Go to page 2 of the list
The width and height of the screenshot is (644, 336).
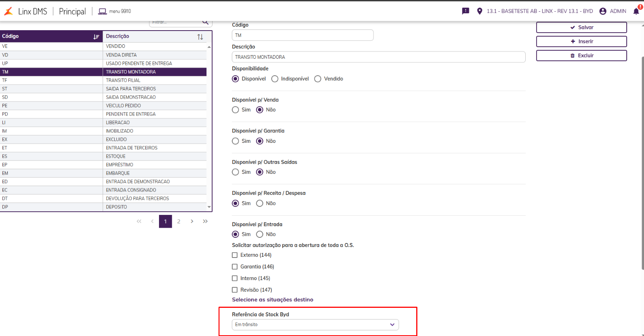click(x=179, y=221)
